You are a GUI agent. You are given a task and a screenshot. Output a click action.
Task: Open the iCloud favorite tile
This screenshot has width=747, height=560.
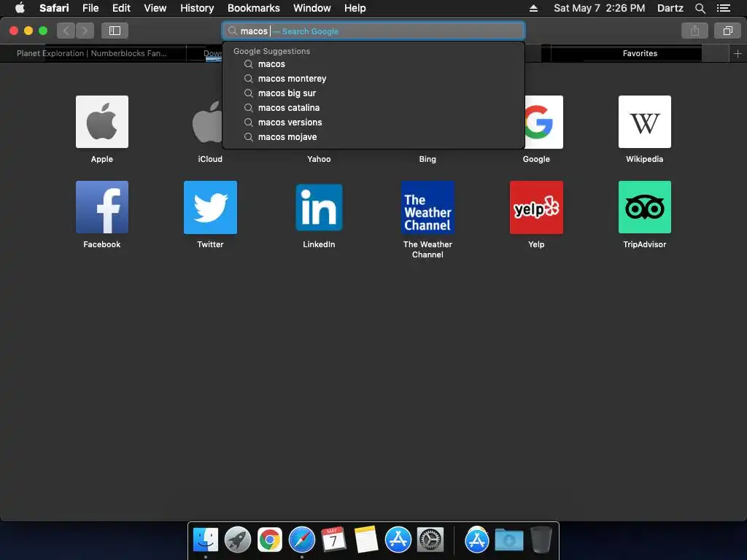[x=206, y=122]
